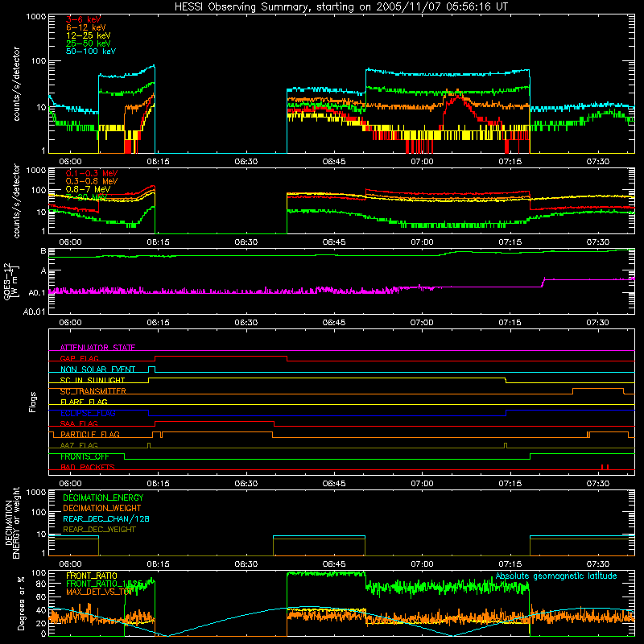Screen dimensions: 644x644
Task: Click the 12-25 keV legend label
Action: (x=88, y=35)
